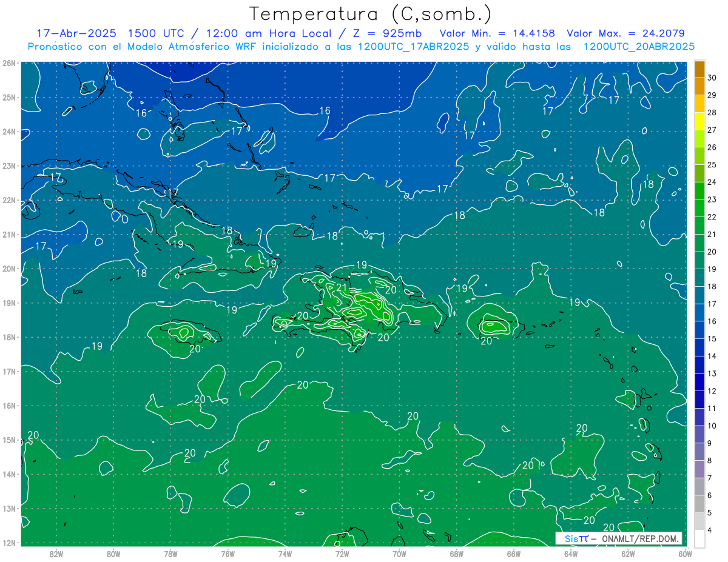
Task: Select the yellow swatch labeled 27
Action: coord(699,121)
